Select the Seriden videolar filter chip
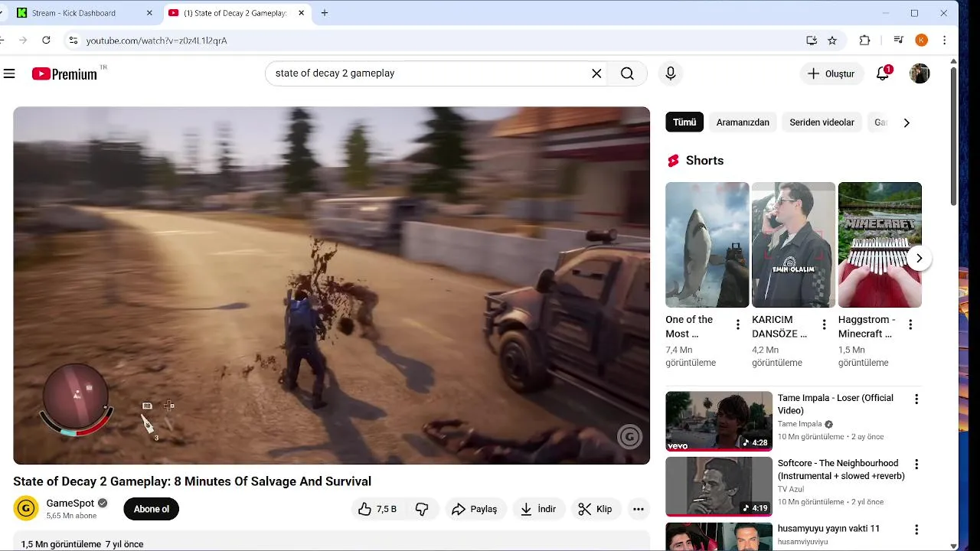Viewport: 980px width, 551px height. (822, 122)
